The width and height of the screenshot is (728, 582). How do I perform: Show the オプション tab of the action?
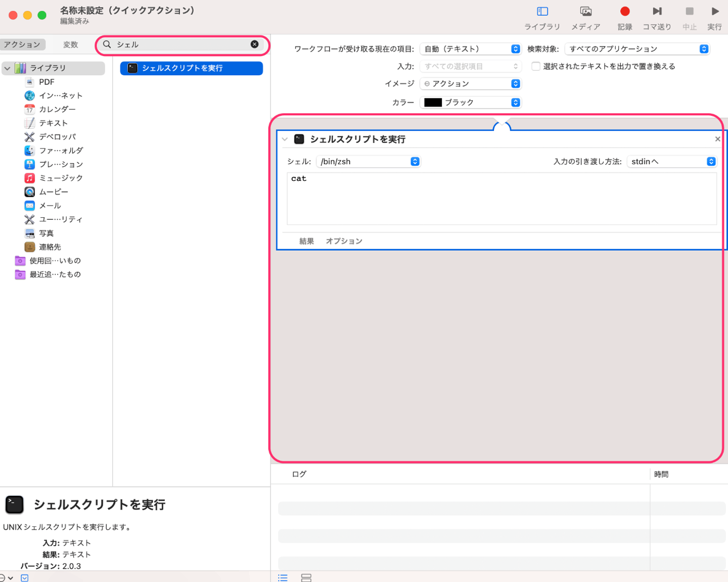point(344,241)
